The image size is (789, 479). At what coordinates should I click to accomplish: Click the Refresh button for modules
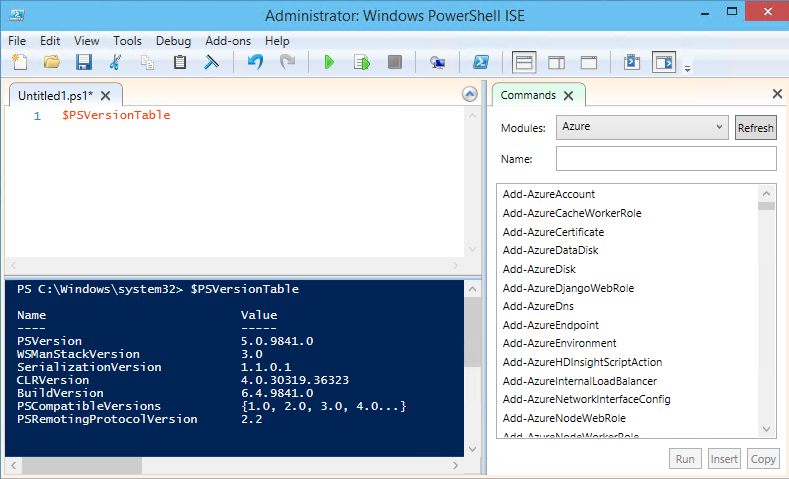click(x=755, y=128)
